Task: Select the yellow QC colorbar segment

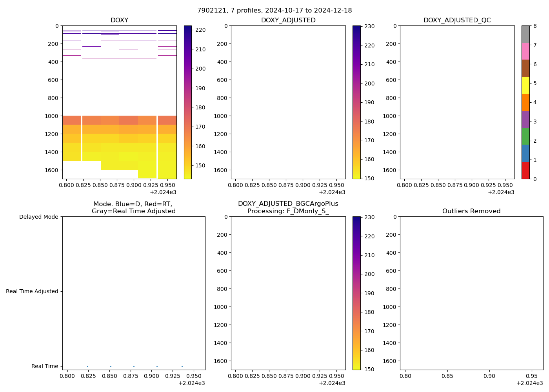Action: click(x=525, y=85)
